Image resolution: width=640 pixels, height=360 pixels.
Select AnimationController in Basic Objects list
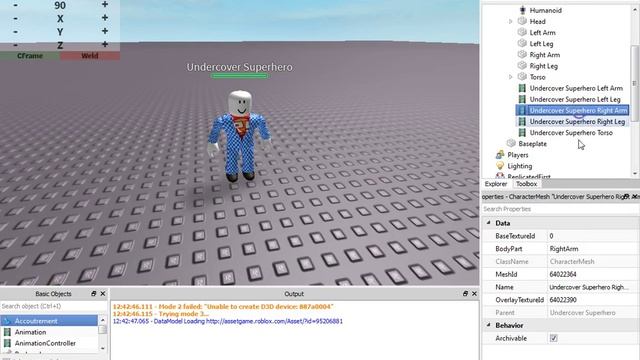pyautogui.click(x=49, y=343)
